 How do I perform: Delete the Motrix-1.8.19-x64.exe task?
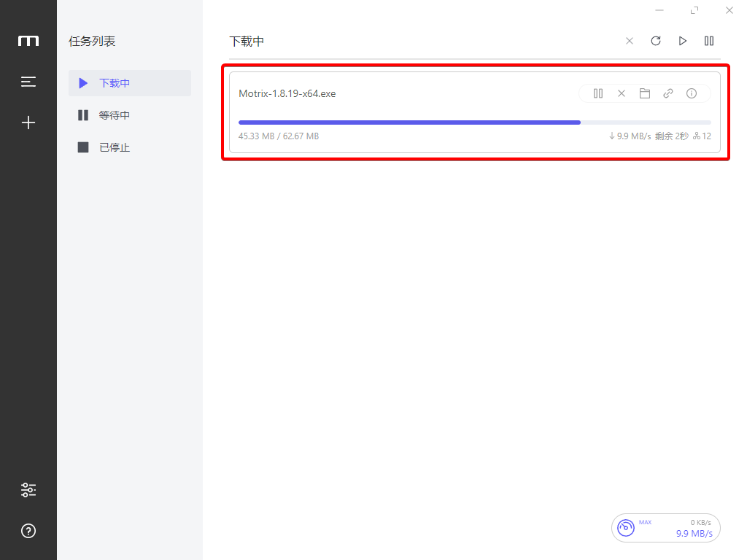point(622,93)
